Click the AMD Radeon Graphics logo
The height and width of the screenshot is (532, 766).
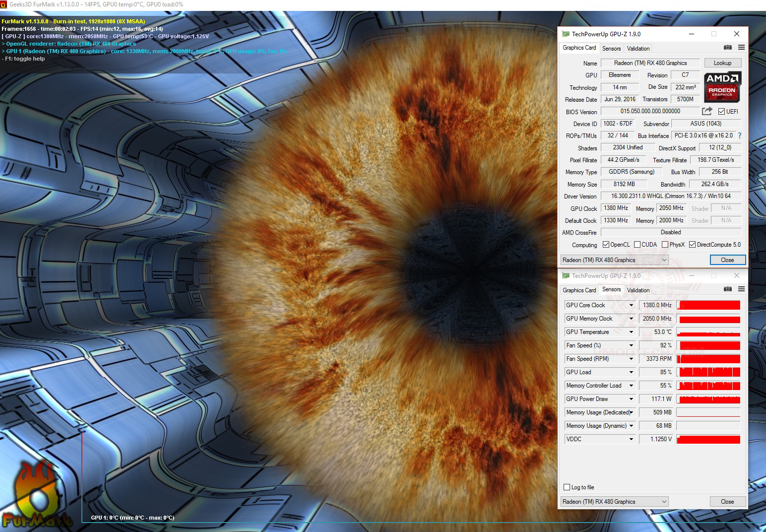722,87
